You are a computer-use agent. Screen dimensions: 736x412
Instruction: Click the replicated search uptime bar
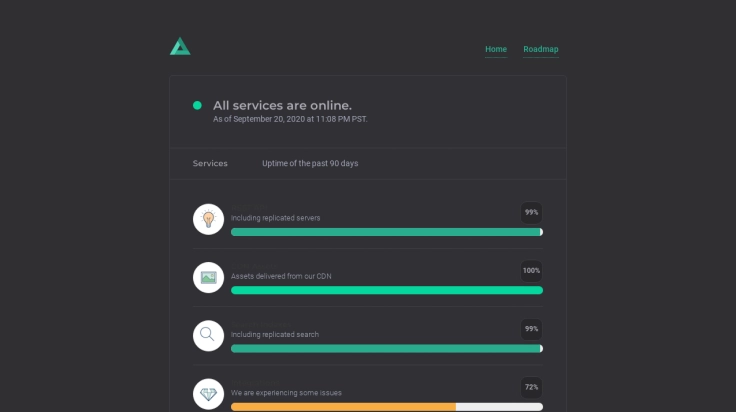(387, 349)
